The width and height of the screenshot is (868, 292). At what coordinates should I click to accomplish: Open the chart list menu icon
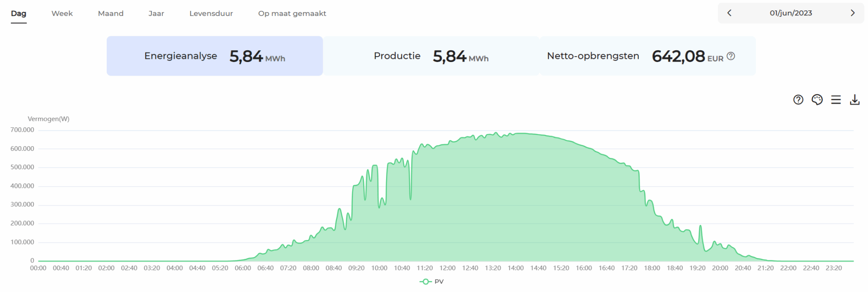(836, 100)
